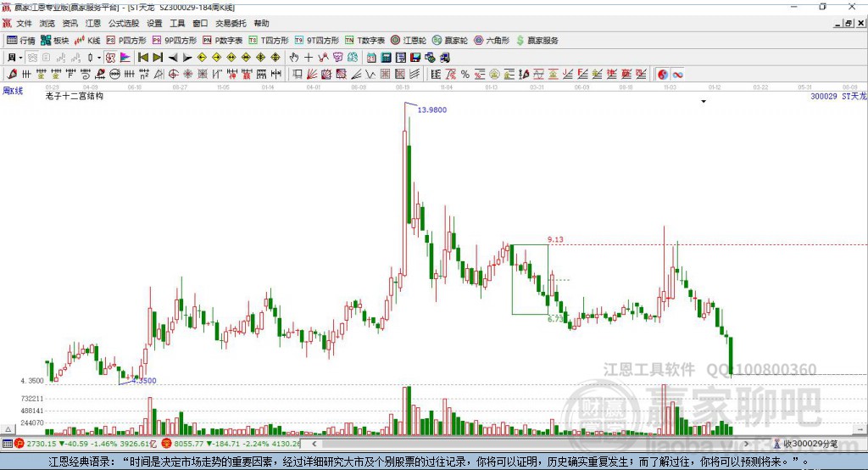Select the red target circle tool
The image size is (868, 470).
pyautogui.click(x=173, y=75)
